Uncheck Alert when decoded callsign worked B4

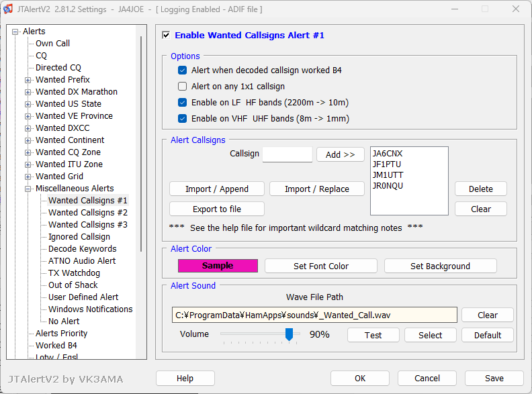coord(182,70)
